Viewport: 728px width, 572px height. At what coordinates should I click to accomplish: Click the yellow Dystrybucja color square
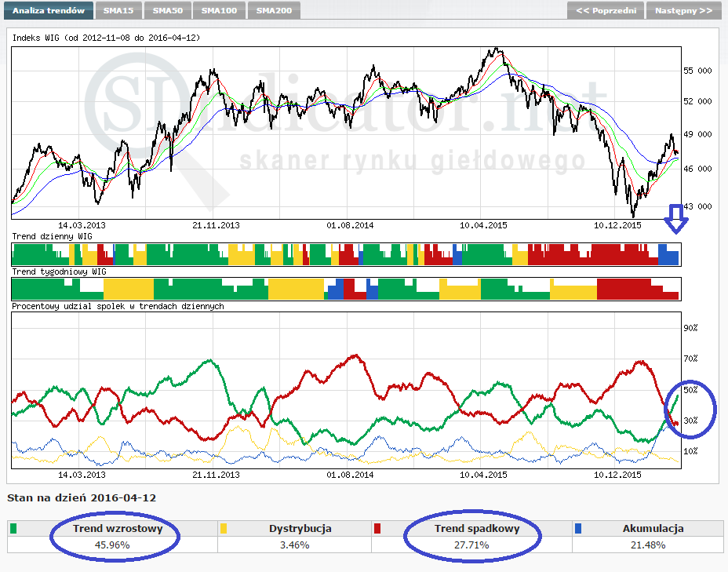point(224,528)
